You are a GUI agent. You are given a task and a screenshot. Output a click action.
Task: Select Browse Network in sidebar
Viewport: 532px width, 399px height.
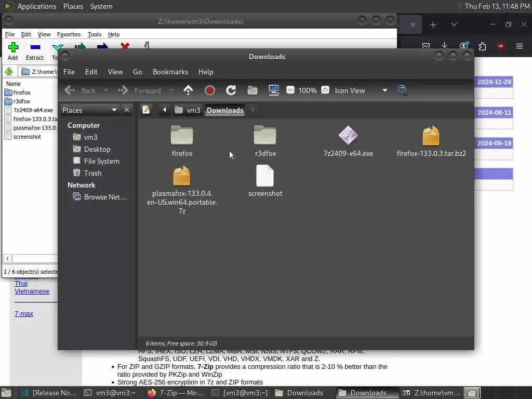(100, 197)
